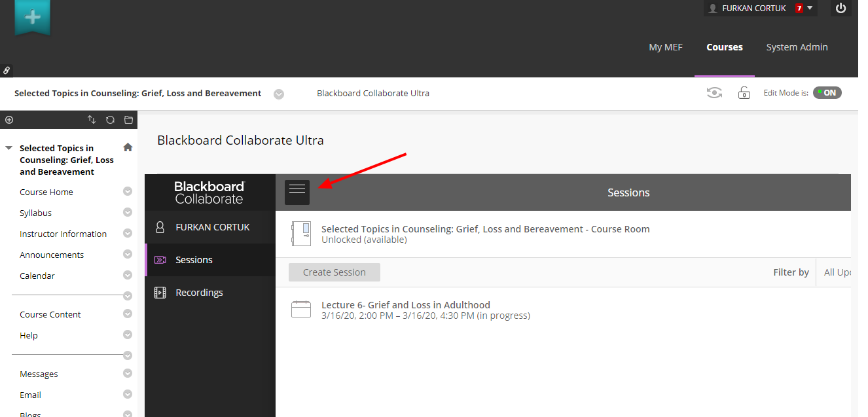Screen dimensions: 868x417
Task: Open the notifications badge showing 7
Action: 799,9
